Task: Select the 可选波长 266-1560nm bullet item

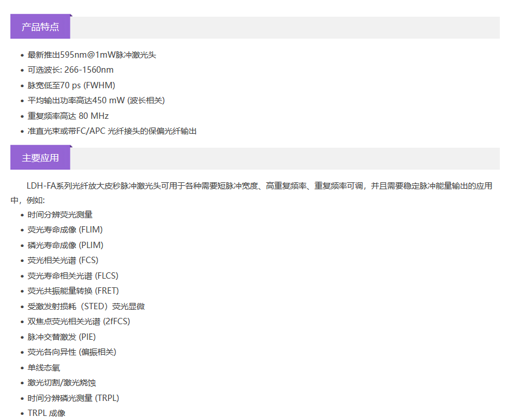Action: 70,70
